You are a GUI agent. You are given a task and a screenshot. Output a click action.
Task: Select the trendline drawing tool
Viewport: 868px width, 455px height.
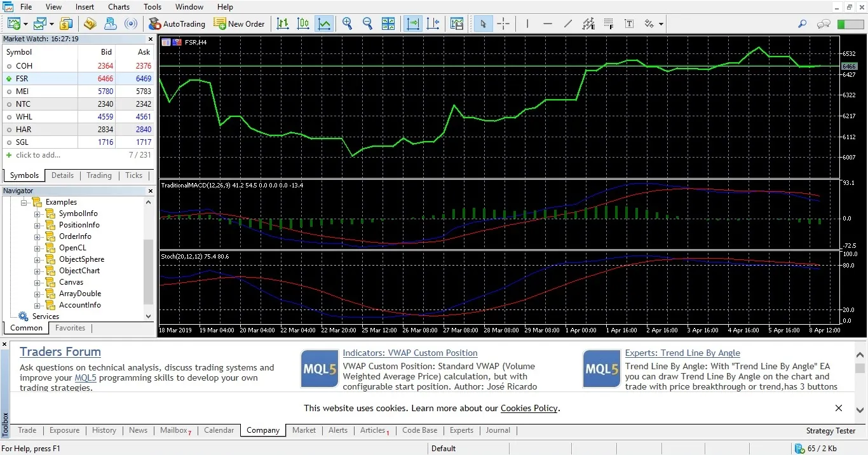pos(567,24)
